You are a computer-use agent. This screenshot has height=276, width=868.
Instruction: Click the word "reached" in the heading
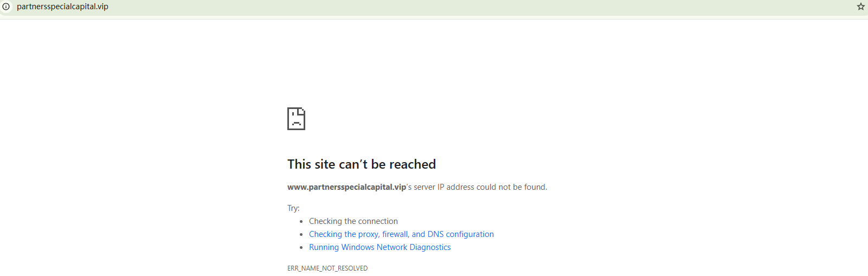tap(412, 164)
